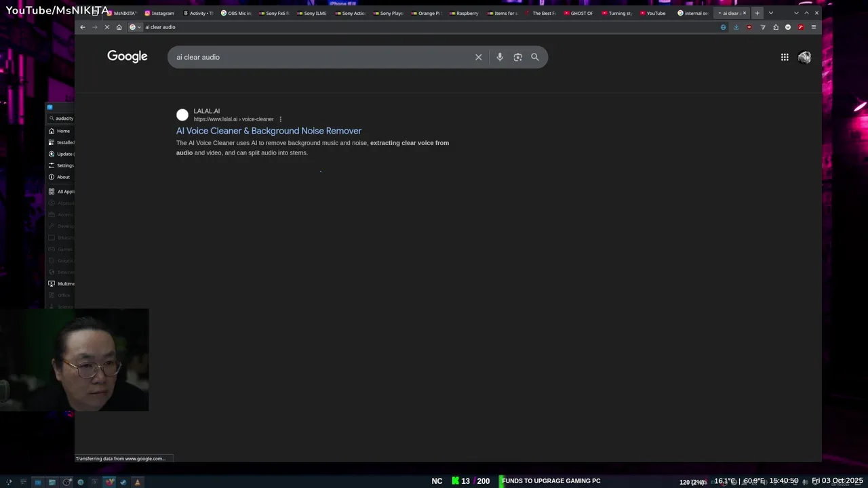Switch to the GHOST OF tab
This screenshot has height=488, width=868.
pyautogui.click(x=578, y=13)
